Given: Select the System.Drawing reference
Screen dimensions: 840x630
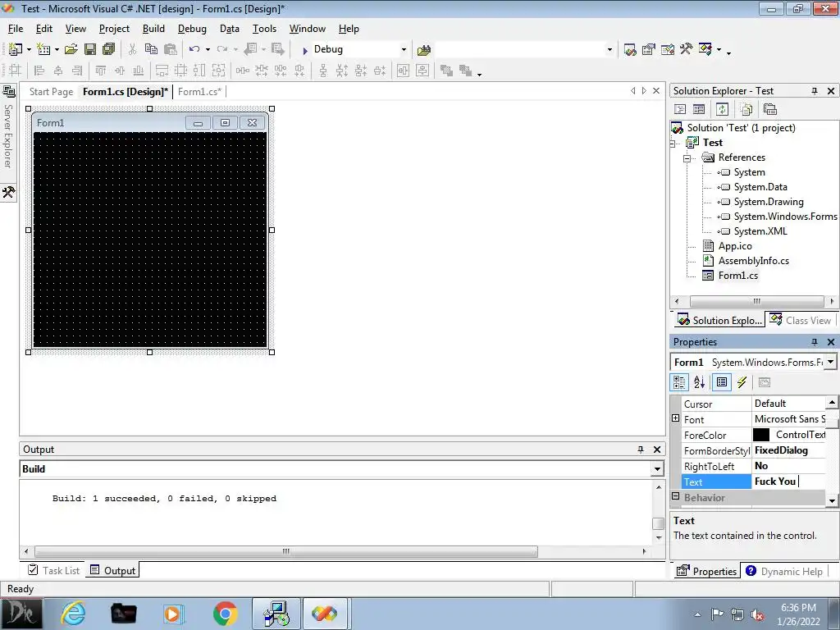Looking at the screenshot, I should tap(768, 202).
